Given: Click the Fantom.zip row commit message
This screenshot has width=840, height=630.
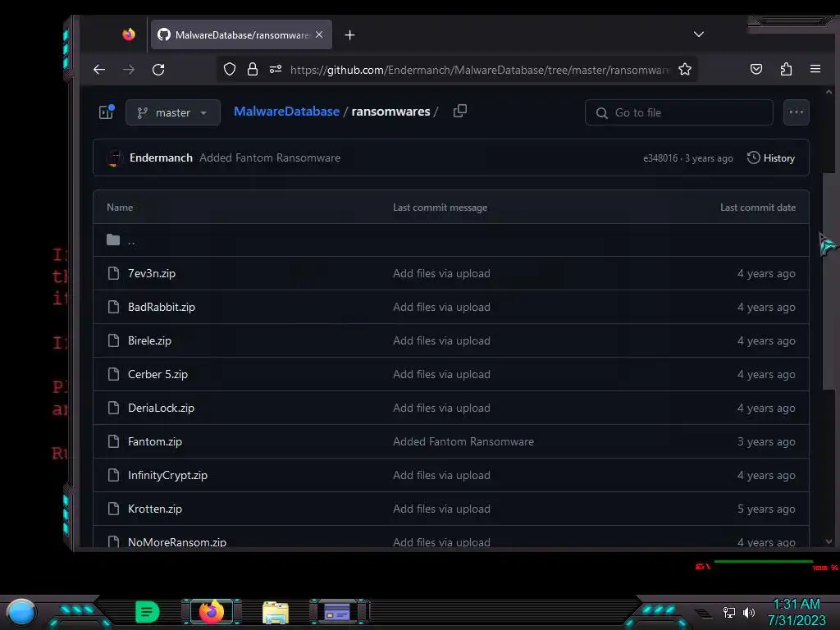Looking at the screenshot, I should tap(463, 442).
